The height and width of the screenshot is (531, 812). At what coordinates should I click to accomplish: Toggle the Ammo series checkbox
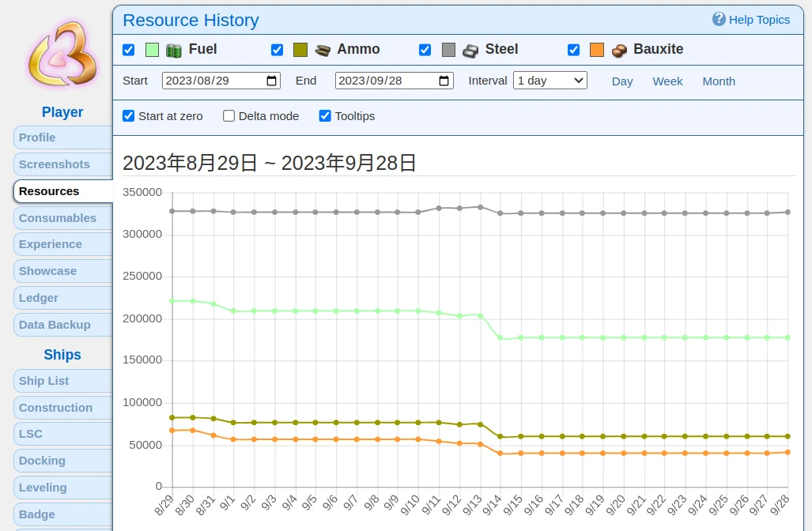coord(277,50)
